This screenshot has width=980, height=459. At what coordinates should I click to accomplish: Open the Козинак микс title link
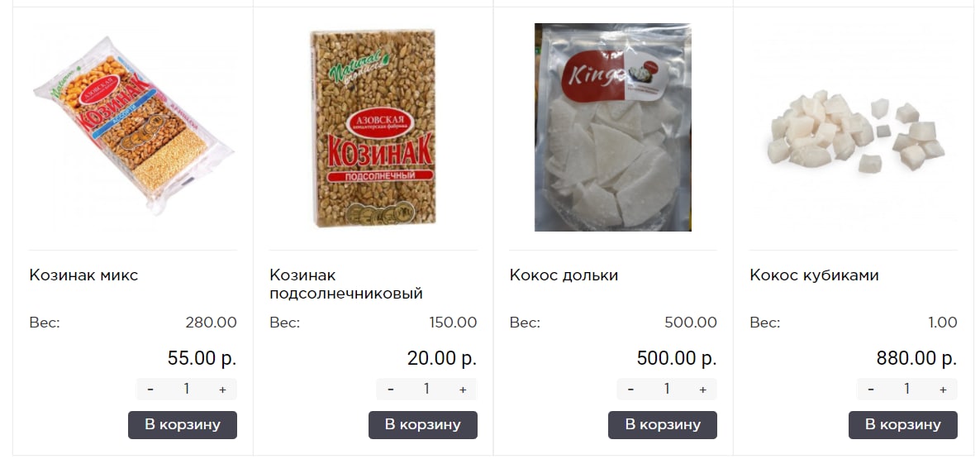[x=83, y=275]
